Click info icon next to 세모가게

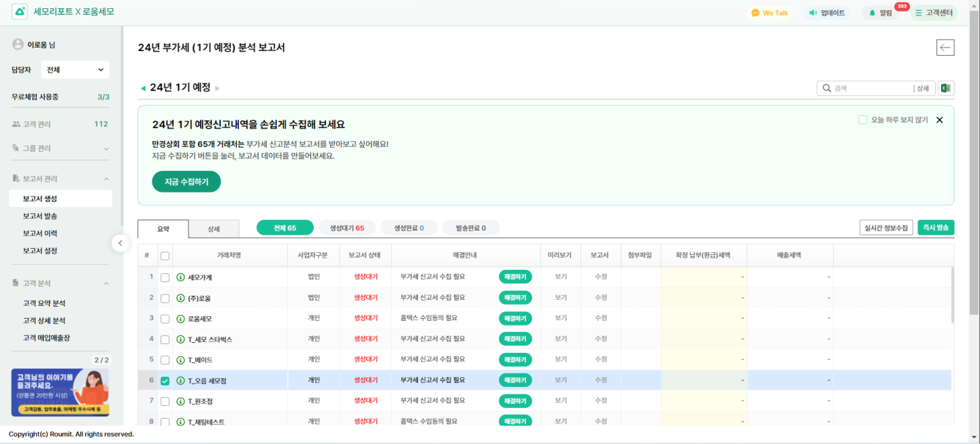point(180,277)
